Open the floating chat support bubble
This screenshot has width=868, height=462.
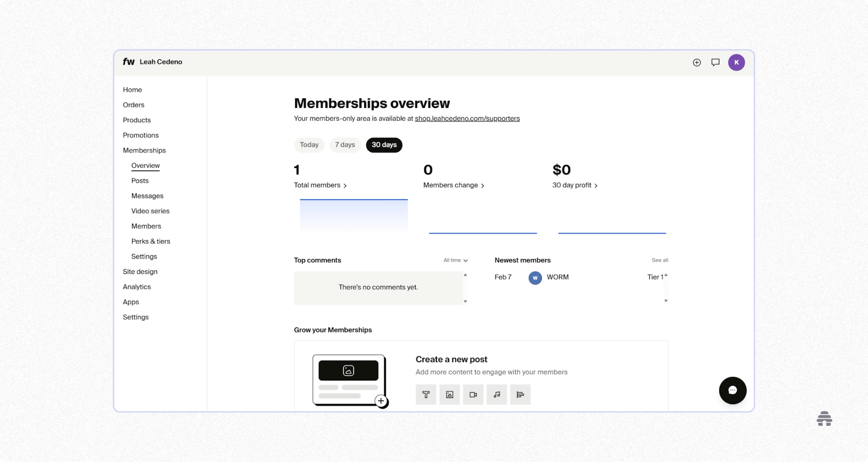click(732, 390)
